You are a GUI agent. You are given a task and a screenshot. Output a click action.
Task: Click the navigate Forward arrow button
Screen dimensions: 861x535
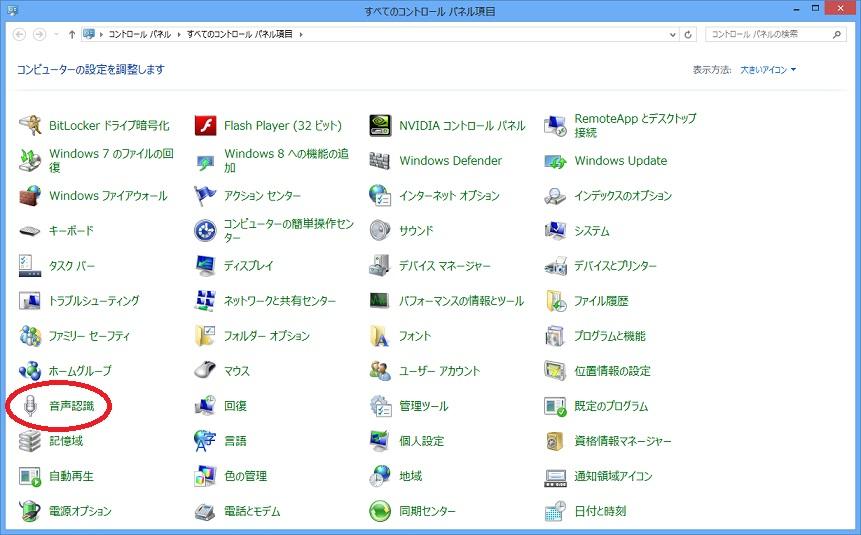pos(40,34)
